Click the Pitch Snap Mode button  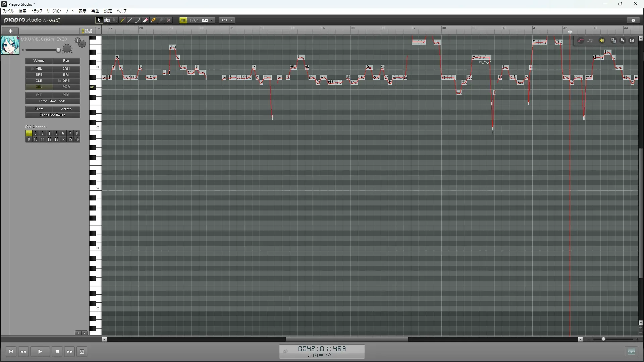point(53,101)
